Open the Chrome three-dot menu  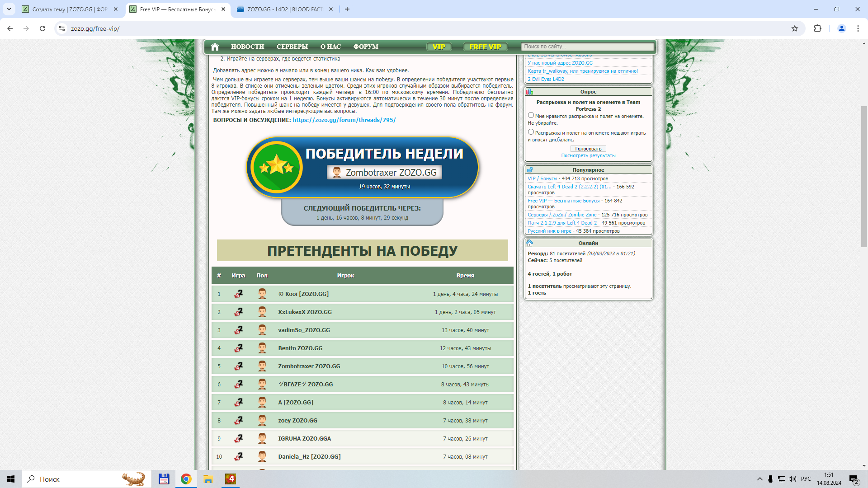tap(858, 28)
